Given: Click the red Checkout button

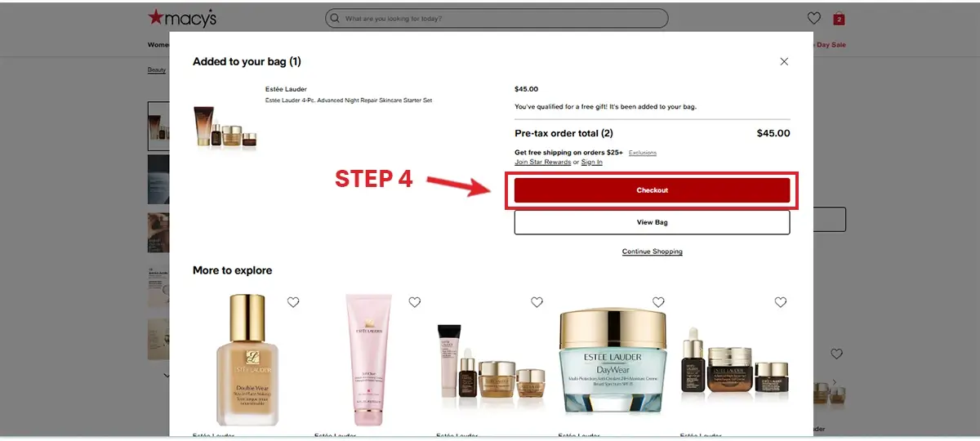Looking at the screenshot, I should coord(652,190).
